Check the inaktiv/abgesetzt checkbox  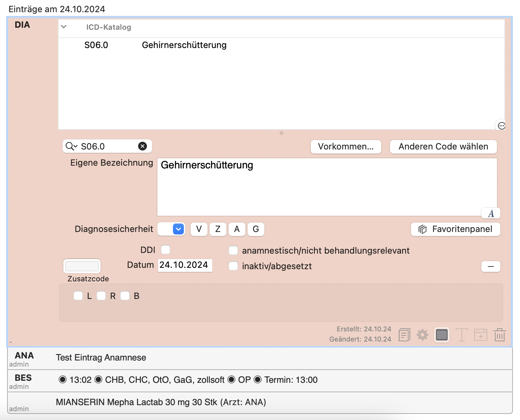pyautogui.click(x=233, y=266)
